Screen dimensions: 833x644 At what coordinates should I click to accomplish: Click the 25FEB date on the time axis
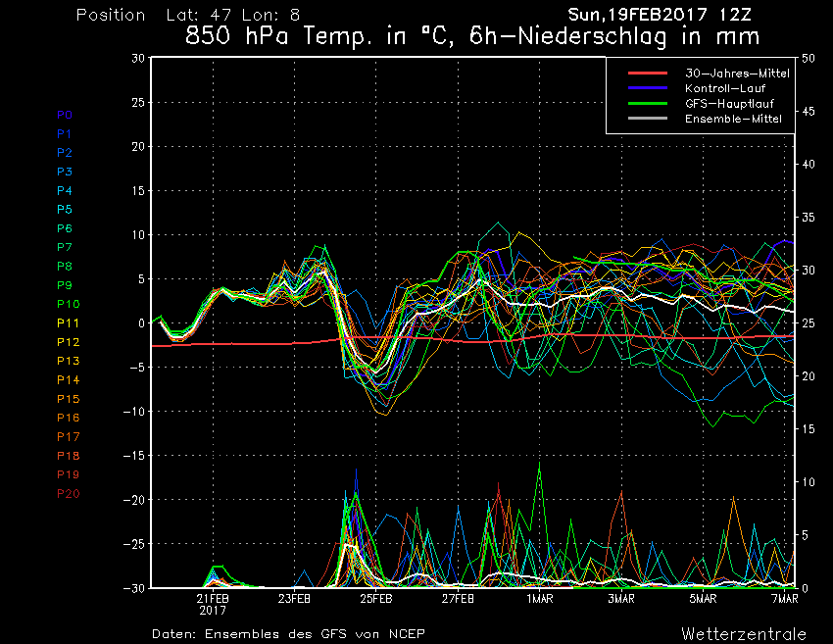tap(376, 598)
